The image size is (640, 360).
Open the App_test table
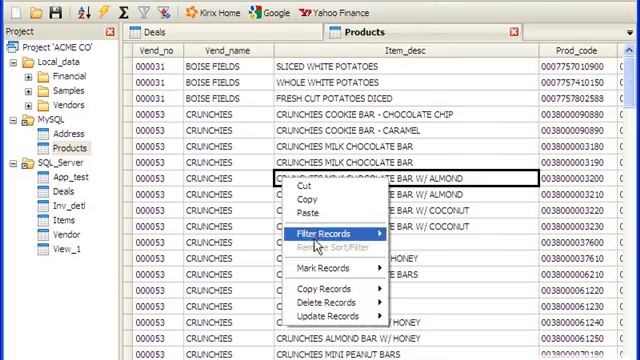[x=63, y=177]
